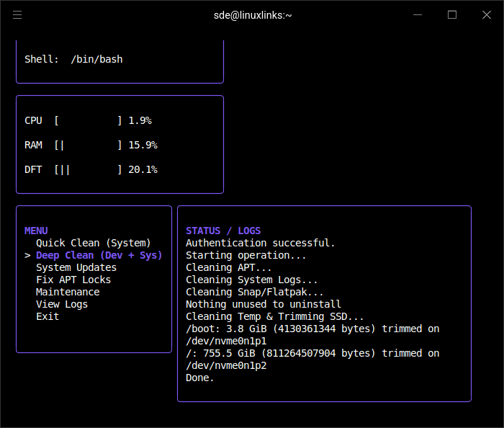The width and height of the screenshot is (504, 428).
Task: Click the sde@linuxlinks:~ window title
Action: tap(253, 15)
